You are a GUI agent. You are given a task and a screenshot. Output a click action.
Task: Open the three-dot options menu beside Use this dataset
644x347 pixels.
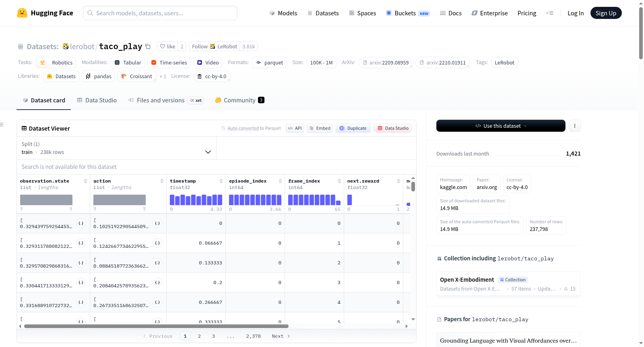pyautogui.click(x=575, y=126)
